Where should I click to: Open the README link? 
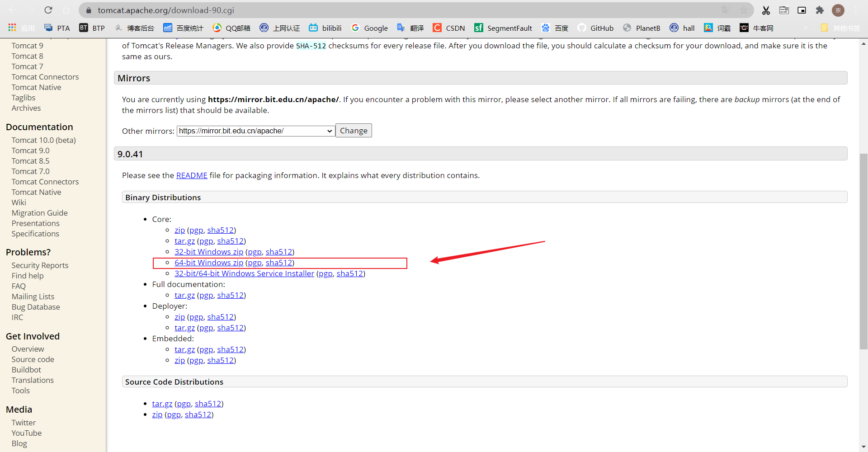click(192, 175)
